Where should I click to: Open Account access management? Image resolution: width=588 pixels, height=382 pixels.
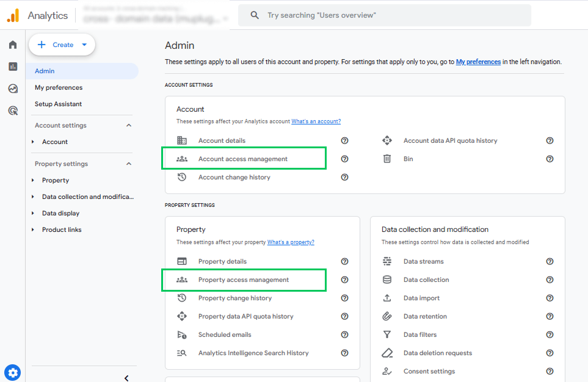click(x=244, y=158)
